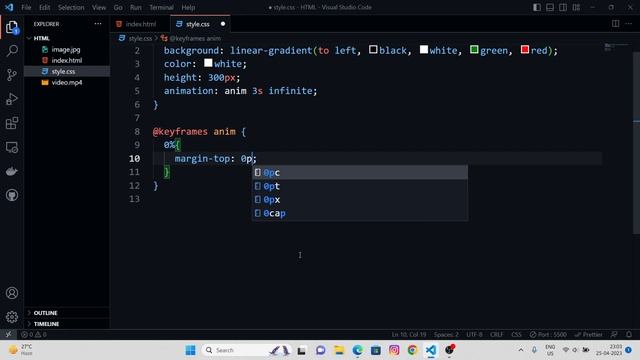Screen dimensions: 640x360
Task: Open Explorer views and more actions menu
Action: (x=98, y=24)
